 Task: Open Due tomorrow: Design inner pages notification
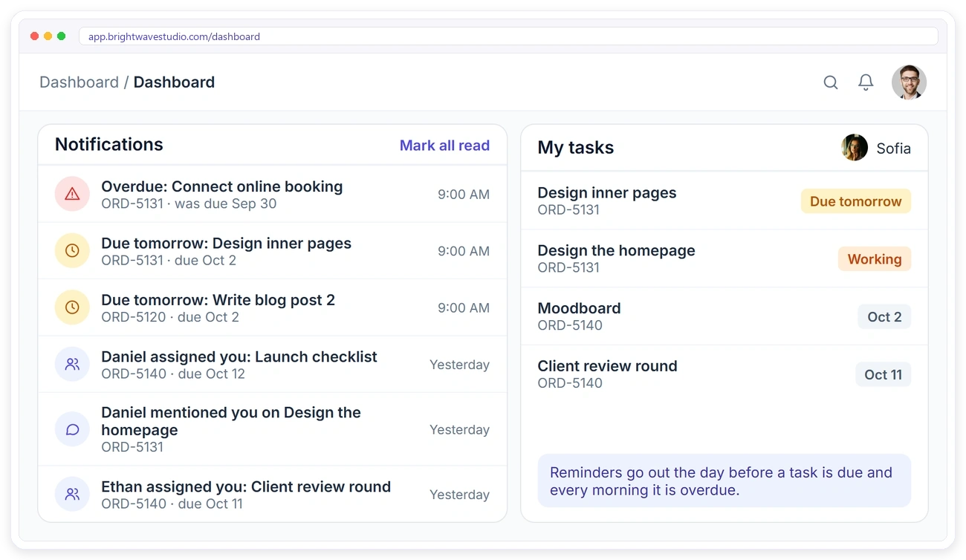pyautogui.click(x=273, y=251)
